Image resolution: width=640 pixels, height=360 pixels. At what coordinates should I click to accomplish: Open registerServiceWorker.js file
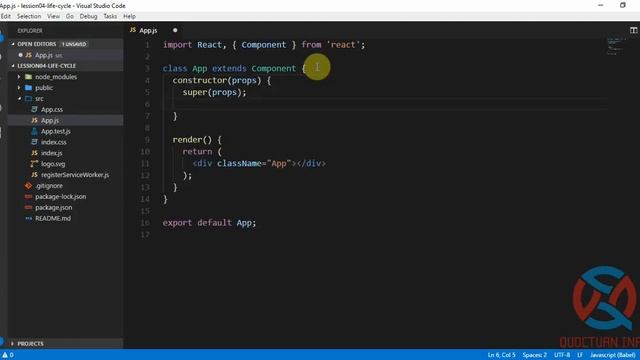[x=75, y=175]
